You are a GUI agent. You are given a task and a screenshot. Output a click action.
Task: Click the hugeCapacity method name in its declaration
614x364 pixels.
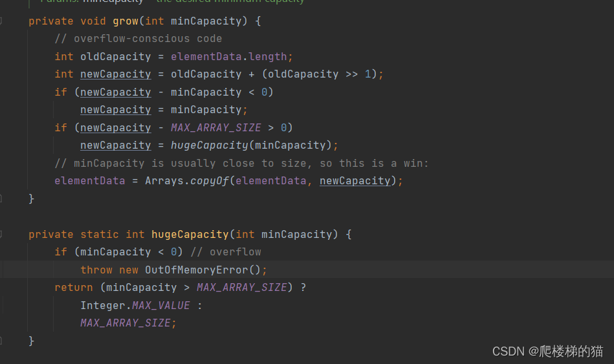pyautogui.click(x=190, y=235)
